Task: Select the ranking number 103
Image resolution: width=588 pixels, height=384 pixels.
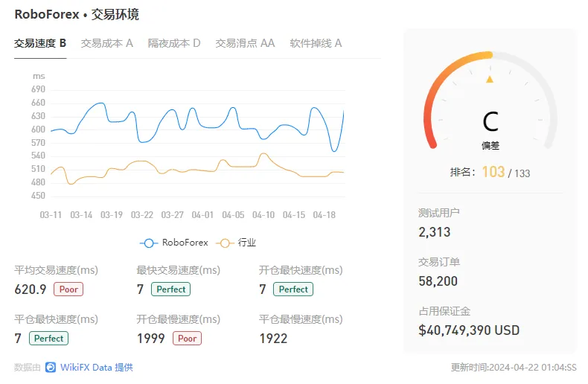Action: pyautogui.click(x=493, y=172)
